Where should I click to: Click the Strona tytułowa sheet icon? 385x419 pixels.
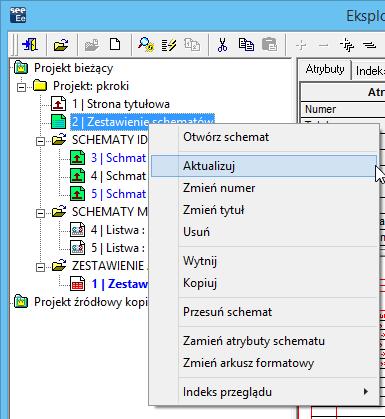[x=58, y=104]
